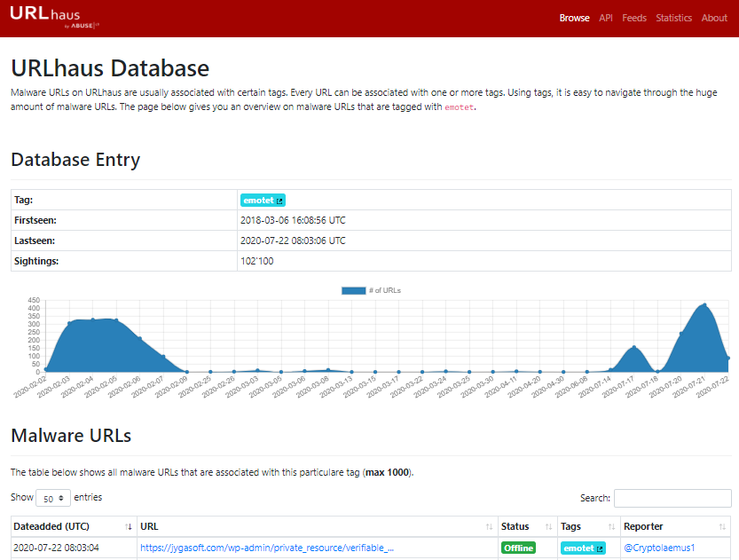This screenshot has height=560, width=739.
Task: Sort table using the Tags column arrows
Action: click(612, 526)
